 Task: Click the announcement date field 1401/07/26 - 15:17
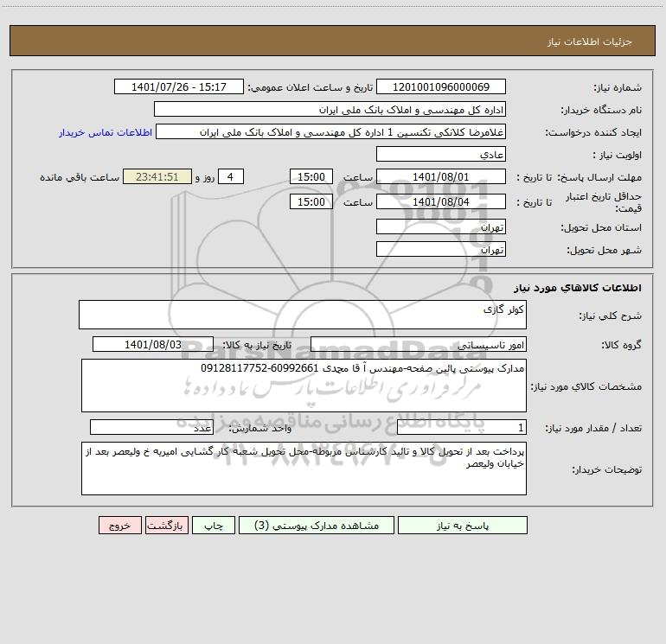pos(179,86)
